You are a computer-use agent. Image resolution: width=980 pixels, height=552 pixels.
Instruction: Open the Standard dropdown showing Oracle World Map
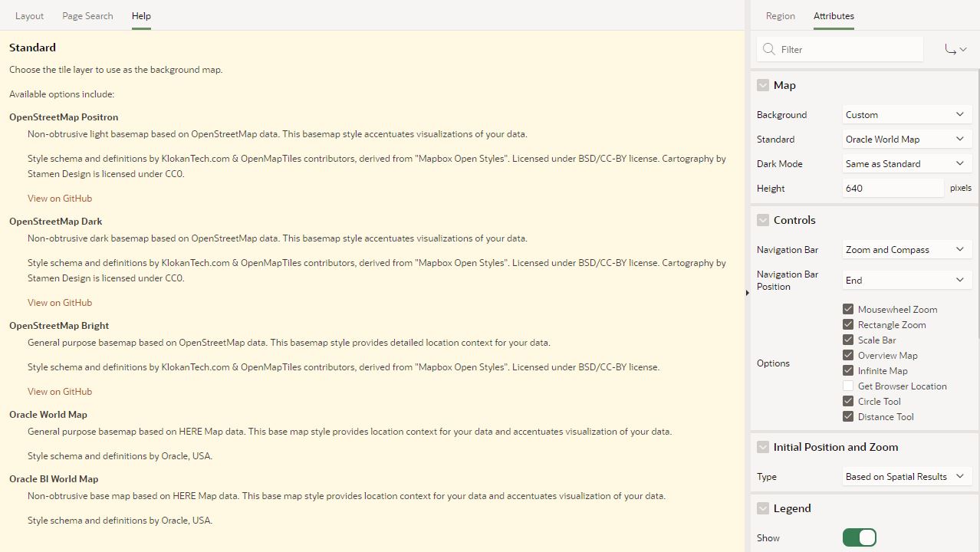tap(906, 139)
